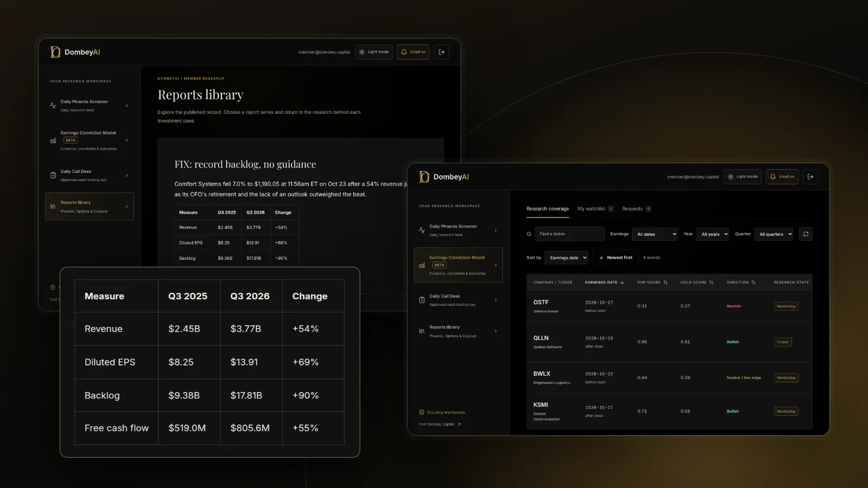Open the Year All years dropdown
The image size is (868, 488).
(713, 234)
